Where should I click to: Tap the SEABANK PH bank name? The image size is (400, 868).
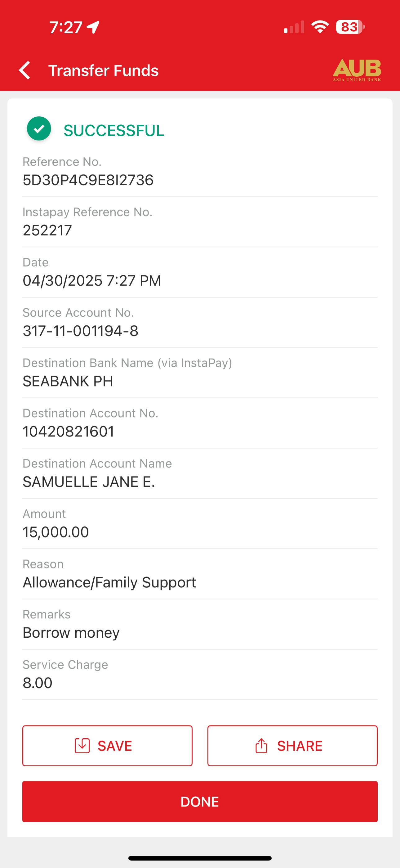coord(68,381)
